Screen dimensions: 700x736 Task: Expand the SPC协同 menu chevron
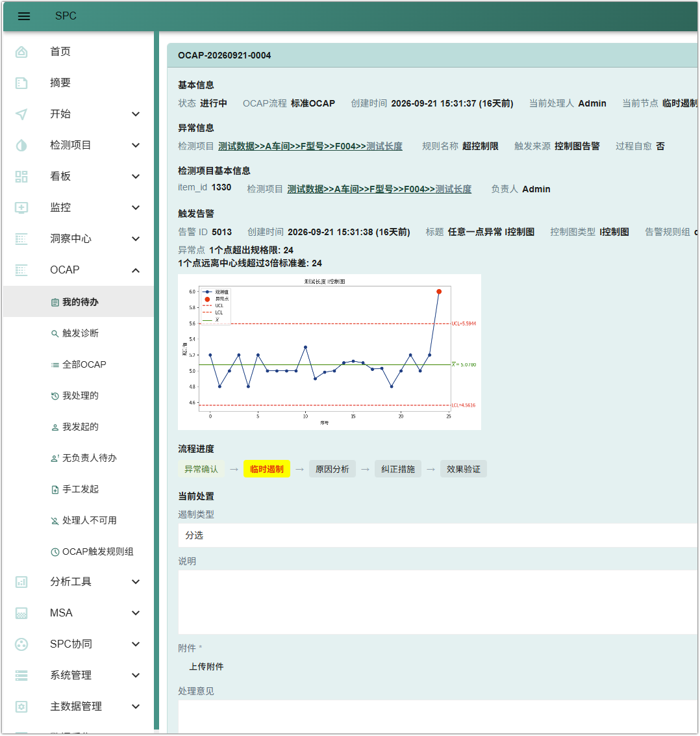(x=136, y=644)
